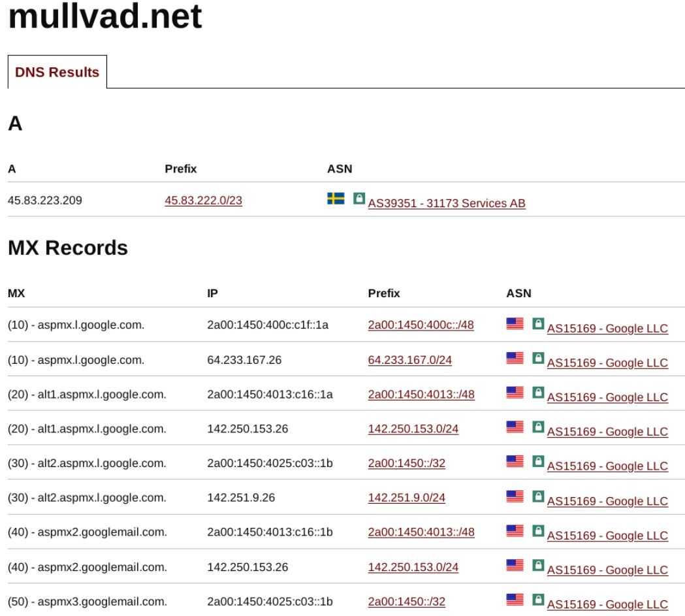This screenshot has height=616, width=685.
Task: Click US flag in the 142.251.9.26 row
Action: tap(515, 496)
